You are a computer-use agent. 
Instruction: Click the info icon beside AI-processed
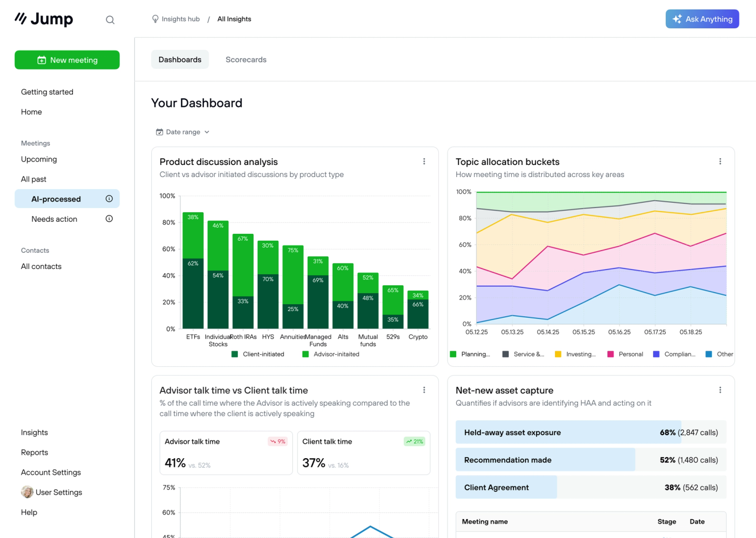[109, 199]
